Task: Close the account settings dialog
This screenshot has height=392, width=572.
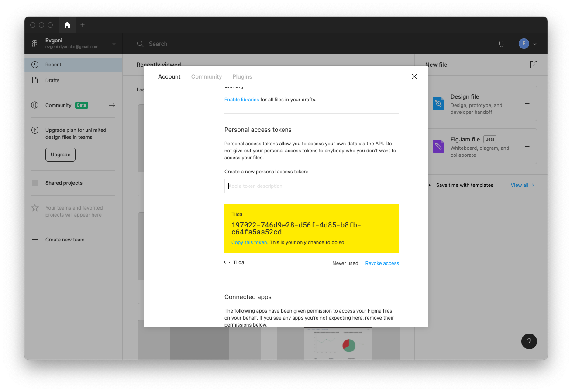Action: 414,76
